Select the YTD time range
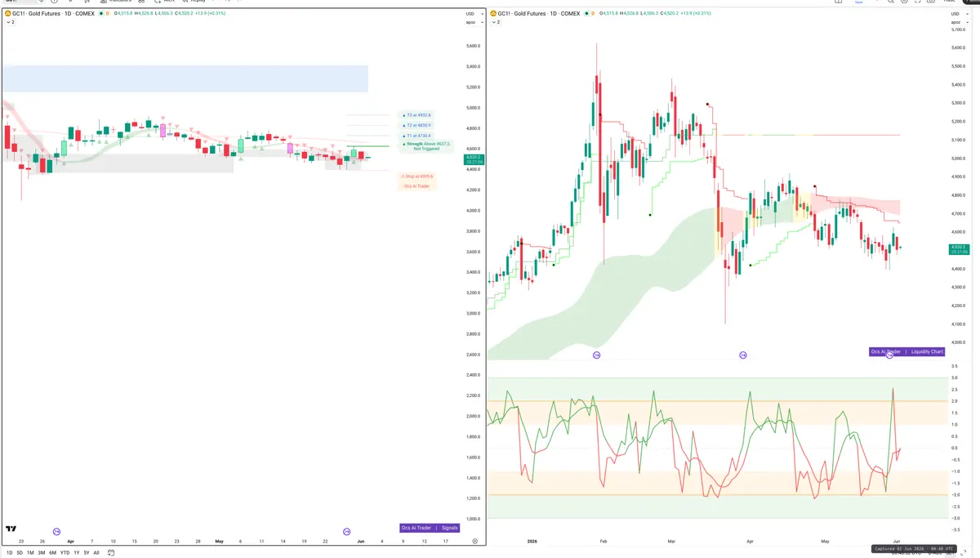 (x=65, y=552)
